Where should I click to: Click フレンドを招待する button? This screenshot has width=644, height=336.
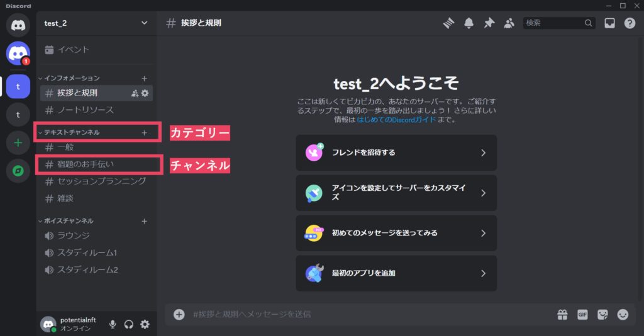pyautogui.click(x=396, y=153)
